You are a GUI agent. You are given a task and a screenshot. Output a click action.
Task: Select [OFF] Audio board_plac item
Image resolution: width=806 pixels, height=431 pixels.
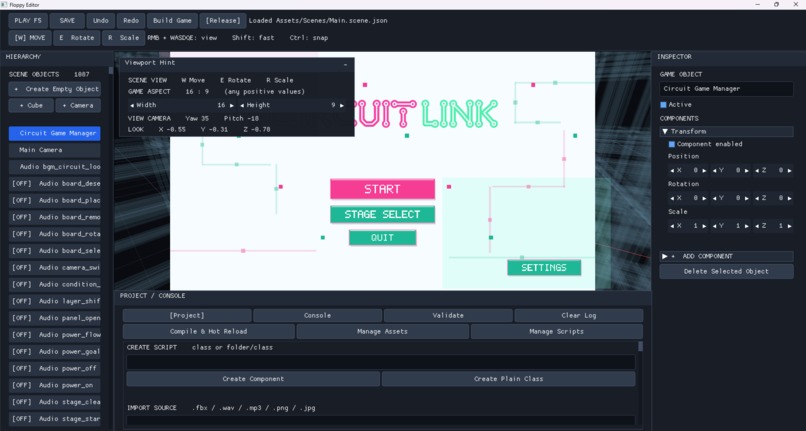point(54,200)
